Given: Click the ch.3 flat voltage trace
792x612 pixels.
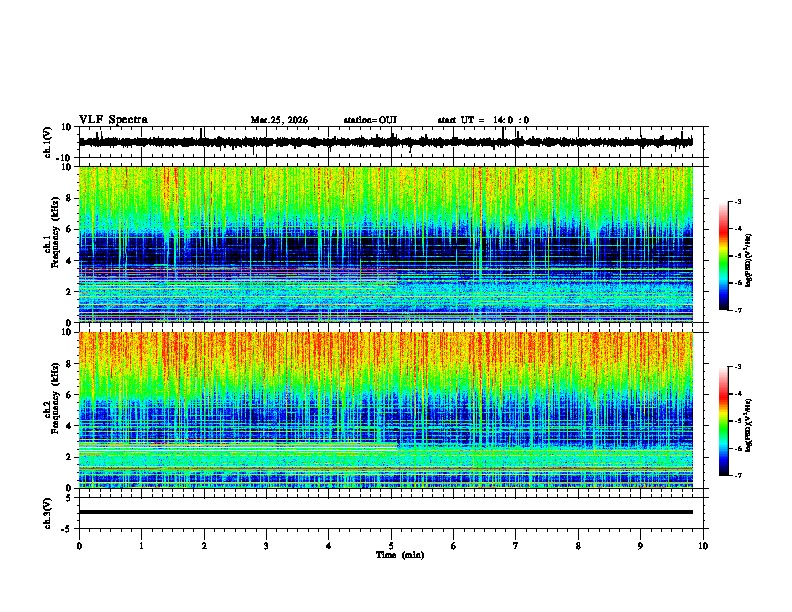Looking at the screenshot, I should [386, 512].
